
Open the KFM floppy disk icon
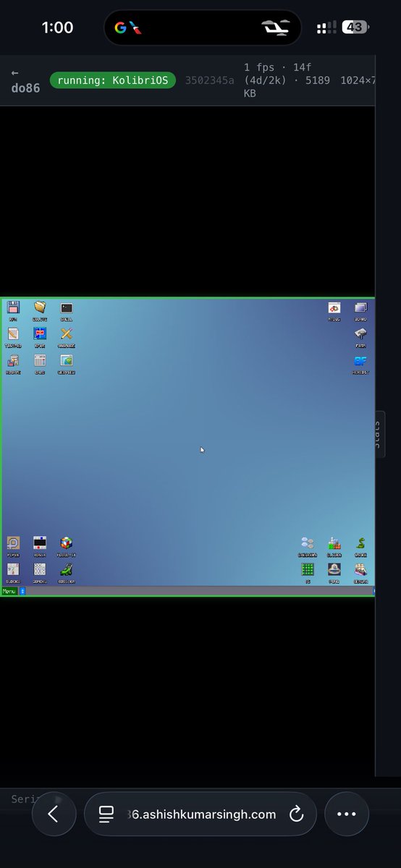13,307
